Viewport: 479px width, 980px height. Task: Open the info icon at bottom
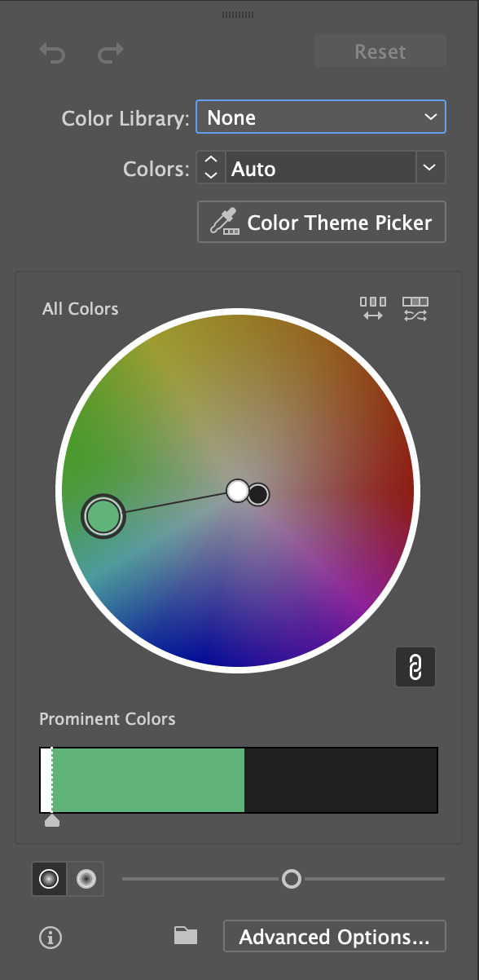coord(51,938)
